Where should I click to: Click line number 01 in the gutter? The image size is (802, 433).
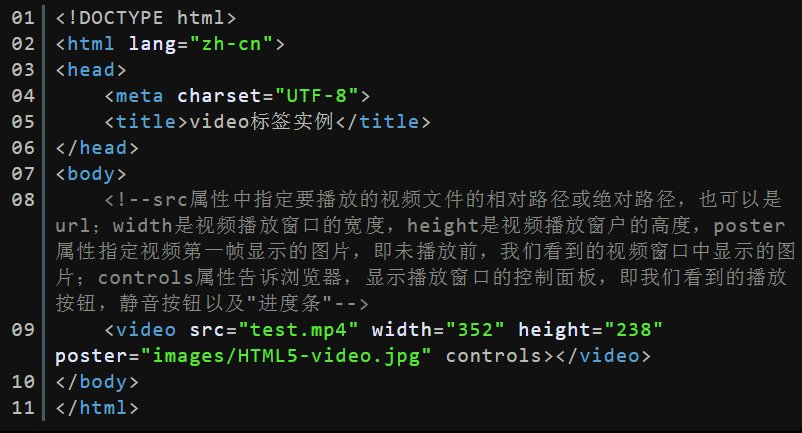coord(23,18)
